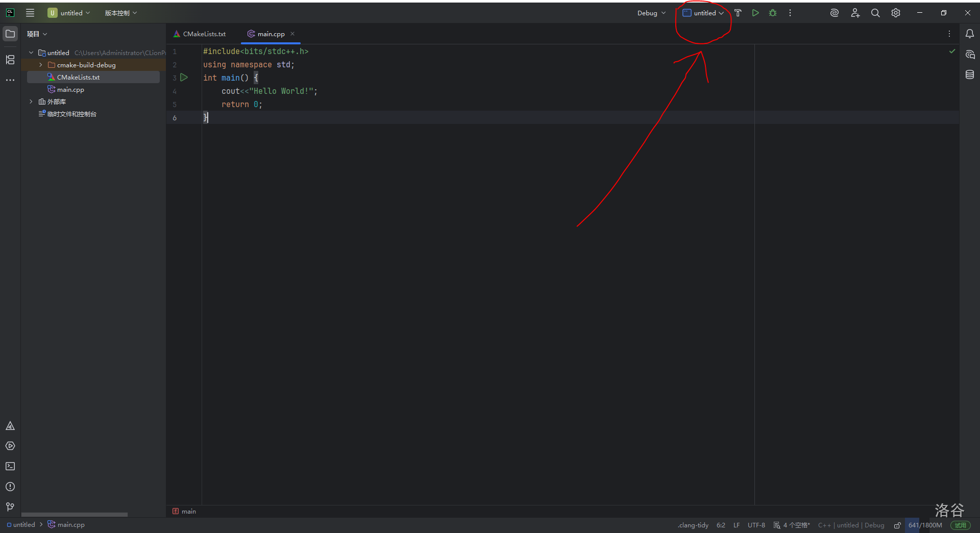Click the run gutter icon beside main()
Viewport: 980px width, 533px height.
(184, 78)
